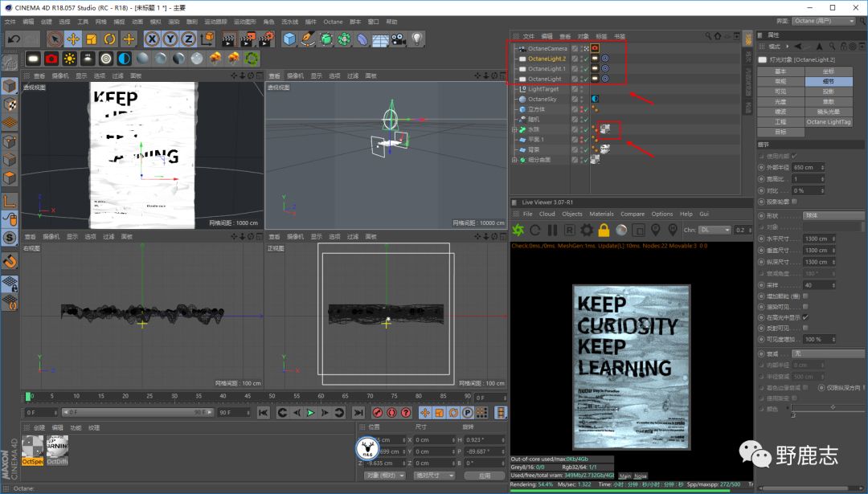Click the cube primitive object icon
The width and height of the screenshot is (868, 494).
[289, 39]
